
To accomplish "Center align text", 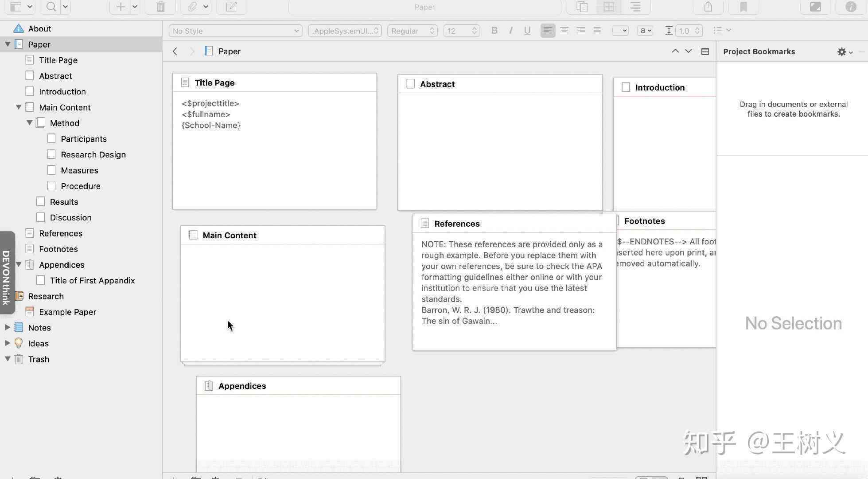I will tap(564, 30).
